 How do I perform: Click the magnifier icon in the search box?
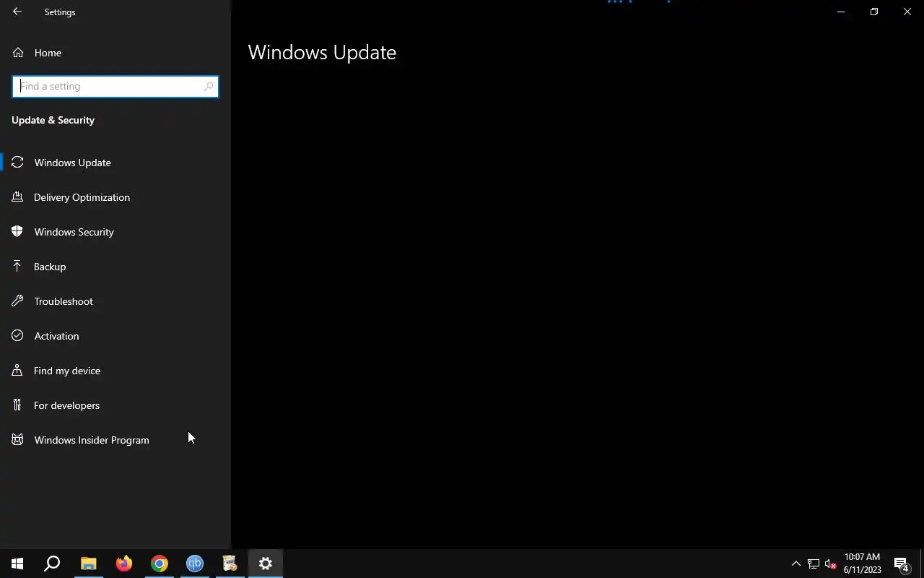point(209,86)
